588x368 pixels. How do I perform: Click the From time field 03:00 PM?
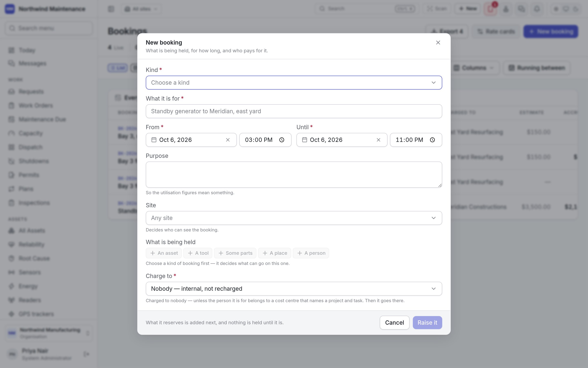(x=265, y=140)
